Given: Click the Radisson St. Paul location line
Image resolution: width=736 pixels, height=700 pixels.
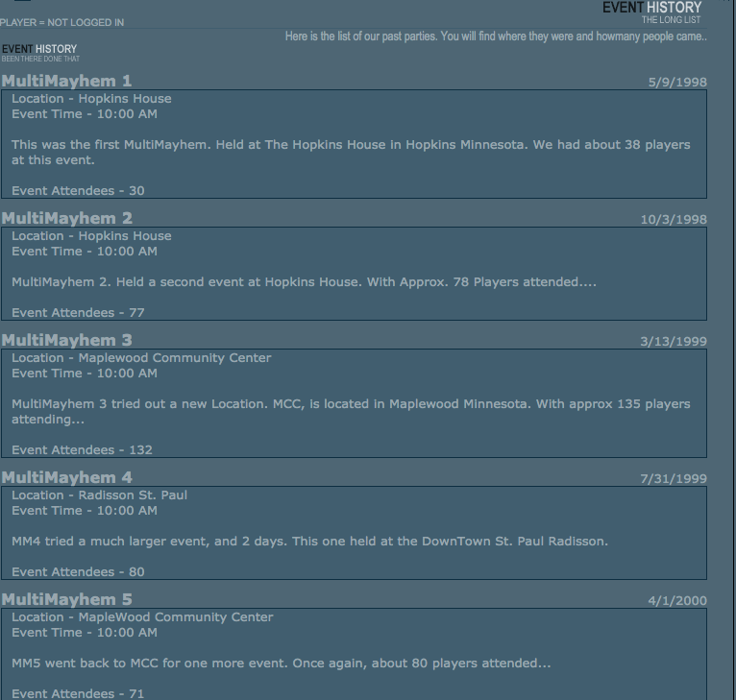Looking at the screenshot, I should point(100,495).
